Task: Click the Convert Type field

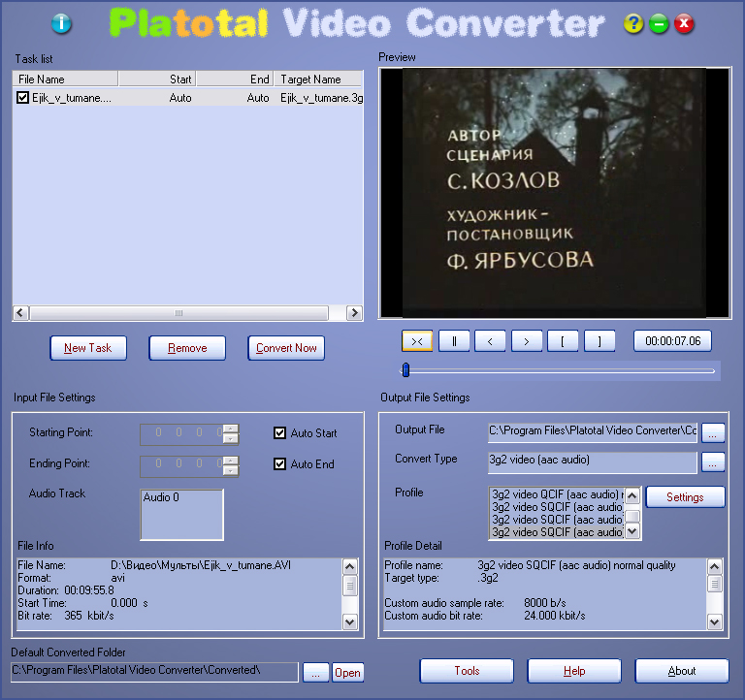Action: click(x=593, y=461)
